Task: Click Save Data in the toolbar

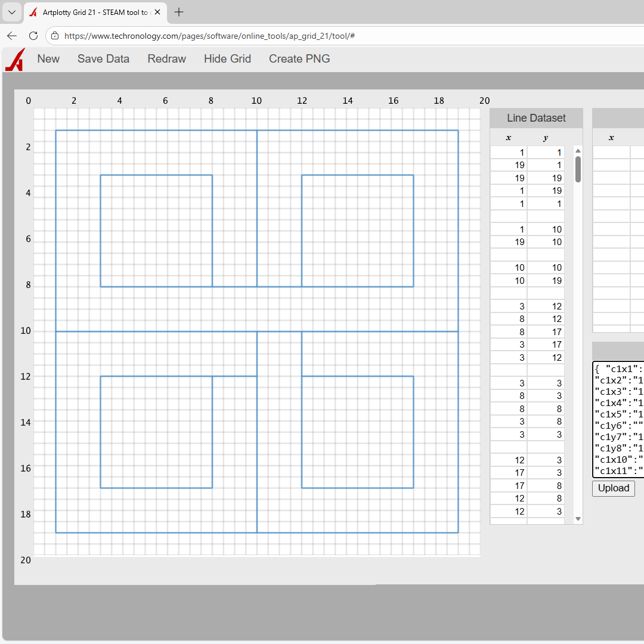Action: tap(103, 58)
